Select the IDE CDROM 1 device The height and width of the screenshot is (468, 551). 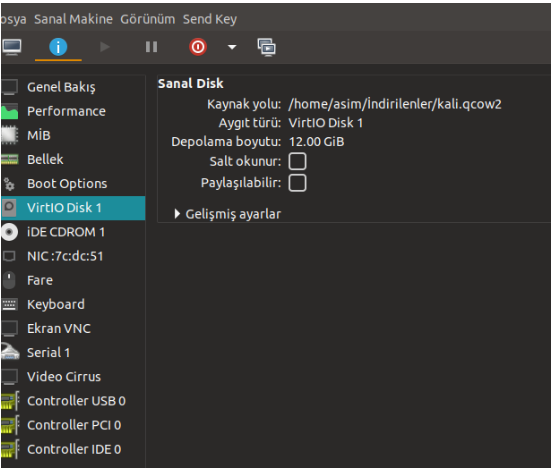pos(73,232)
